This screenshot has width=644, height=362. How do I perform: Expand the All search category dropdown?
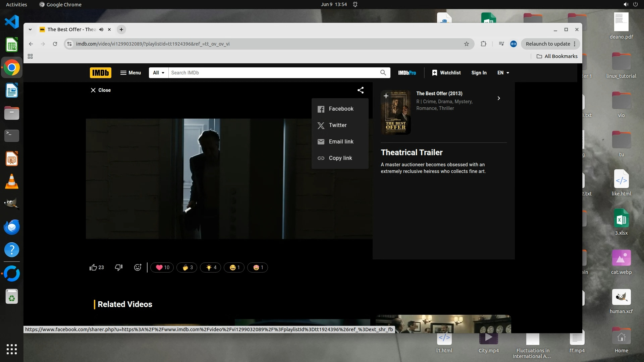tap(159, 73)
